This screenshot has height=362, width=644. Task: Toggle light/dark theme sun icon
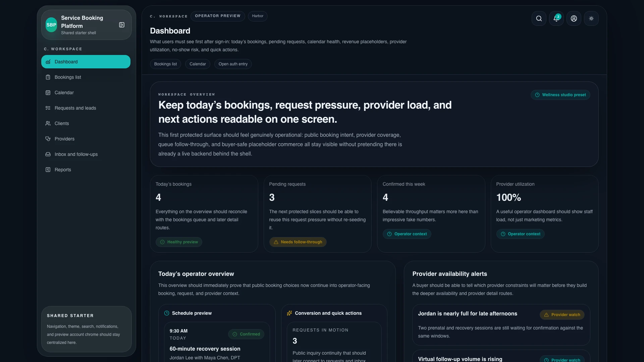click(591, 18)
